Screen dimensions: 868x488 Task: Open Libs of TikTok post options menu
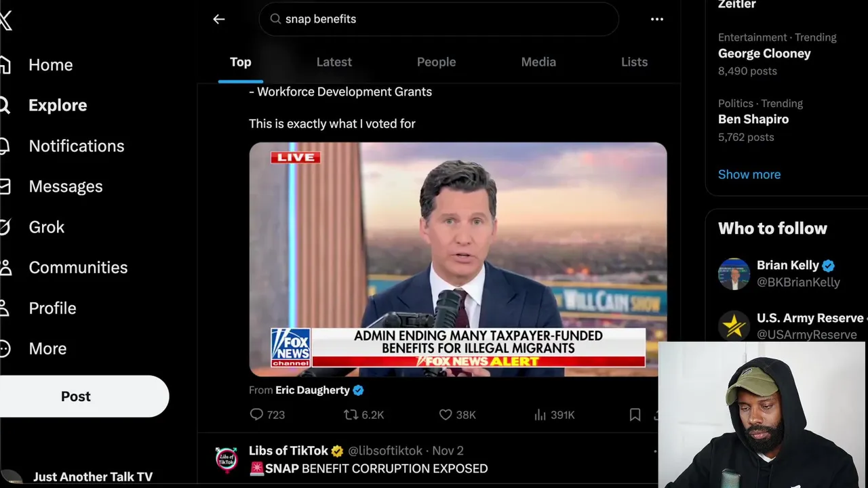pyautogui.click(x=655, y=451)
